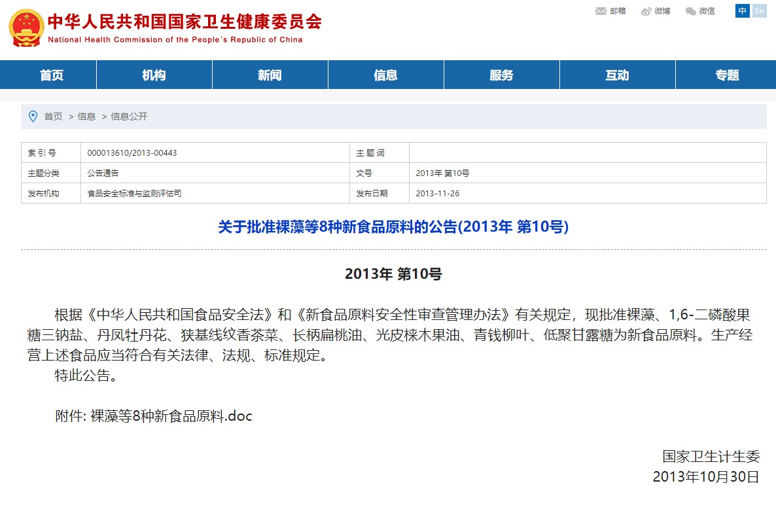Click the 2013-11-26 publish date
The image size is (776, 532).
point(438,194)
